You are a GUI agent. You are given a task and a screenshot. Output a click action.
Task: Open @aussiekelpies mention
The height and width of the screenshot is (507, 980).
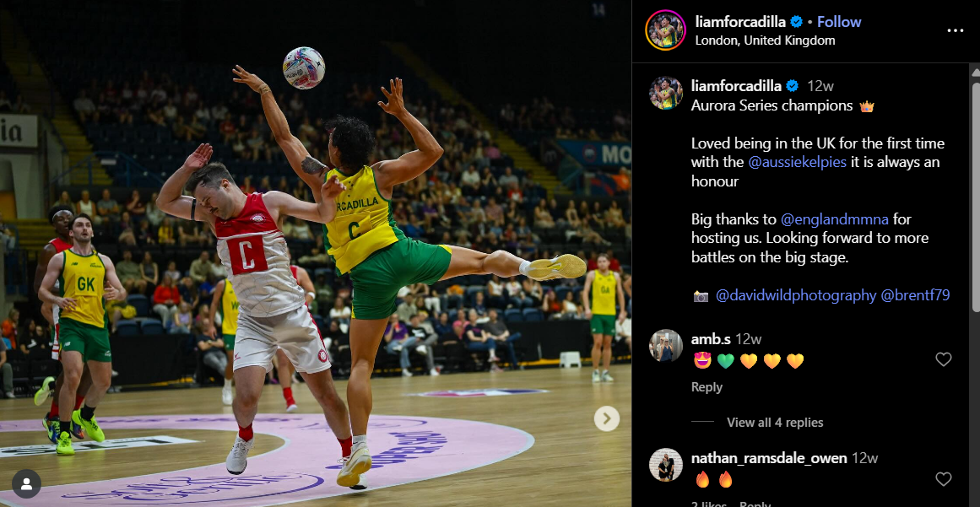(797, 162)
